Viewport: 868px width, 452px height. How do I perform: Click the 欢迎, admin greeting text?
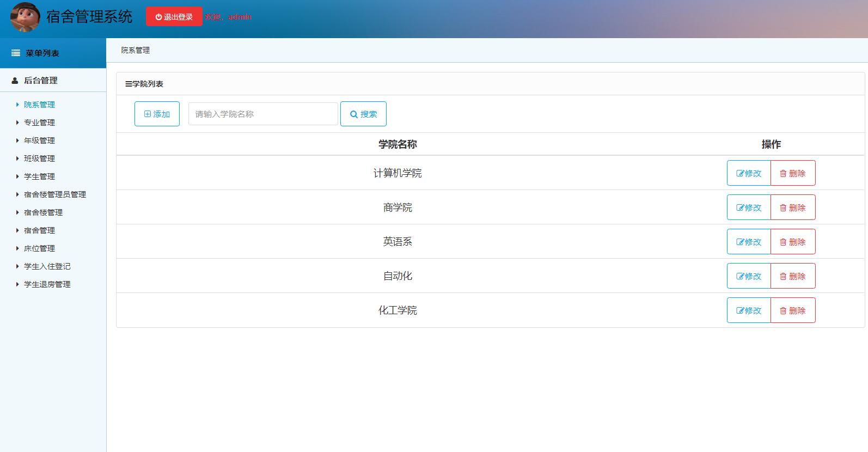(228, 17)
